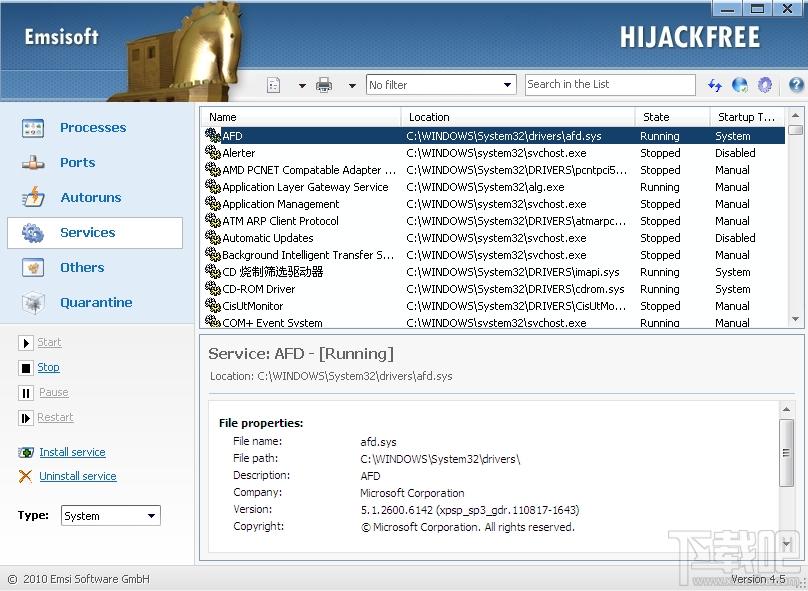This screenshot has width=808, height=591.
Task: Click the Restart service link
Action: pos(55,417)
